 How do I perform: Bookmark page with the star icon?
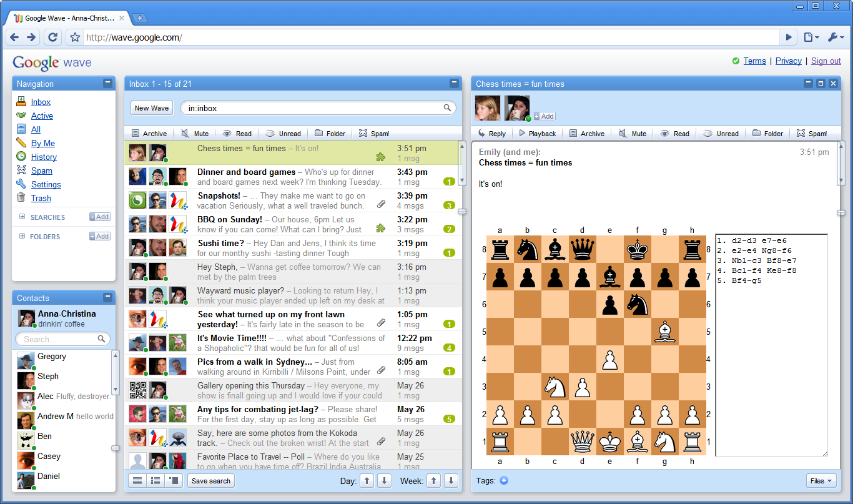click(75, 37)
